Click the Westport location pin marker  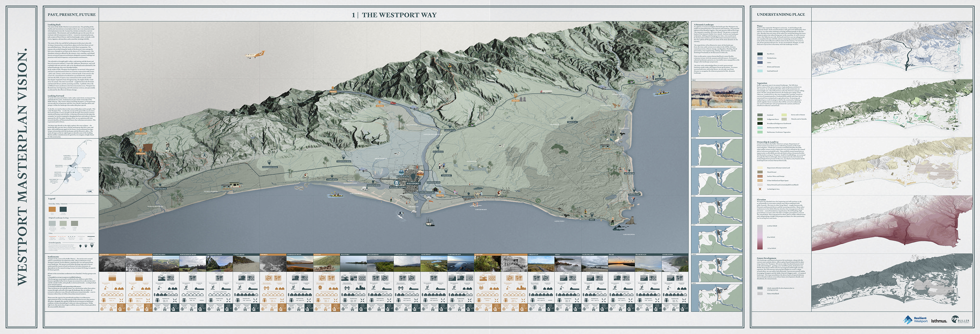[x=413, y=177]
